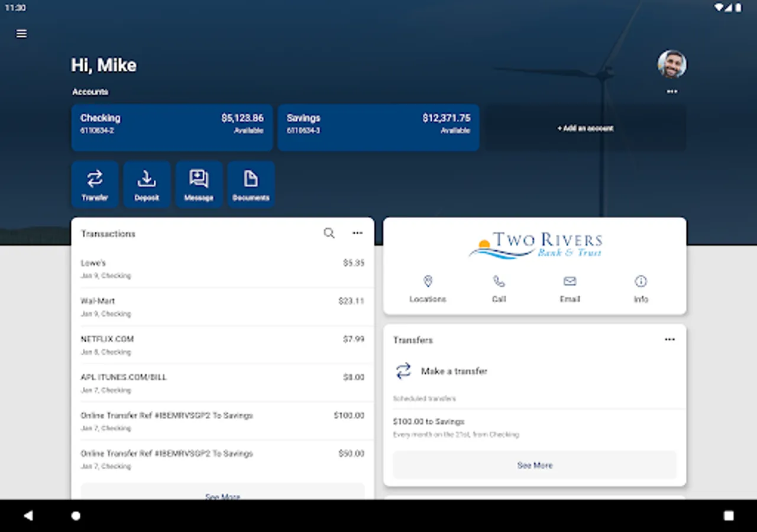Open the Message quick action
The height and width of the screenshot is (532, 757).
point(199,184)
